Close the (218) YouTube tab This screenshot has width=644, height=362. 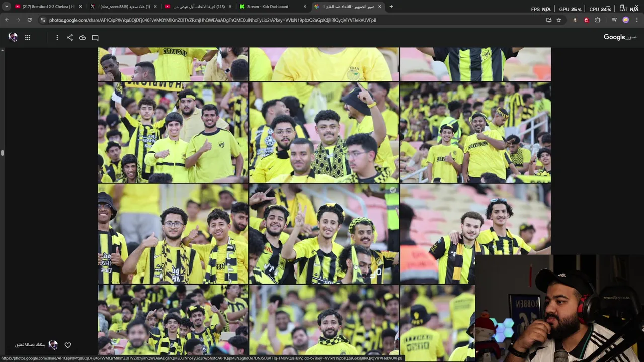[x=230, y=7]
